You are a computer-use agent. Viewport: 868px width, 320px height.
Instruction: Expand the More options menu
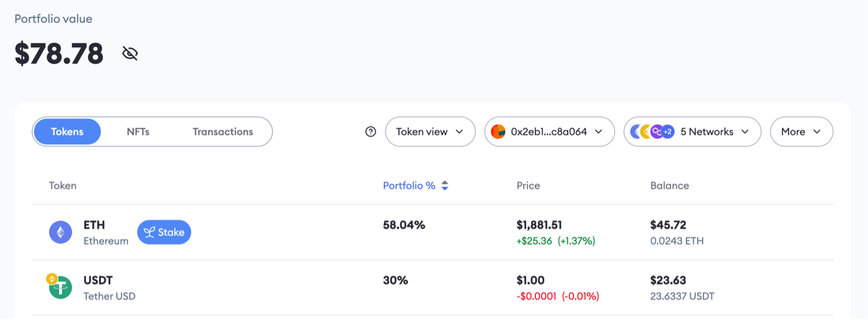(x=801, y=132)
